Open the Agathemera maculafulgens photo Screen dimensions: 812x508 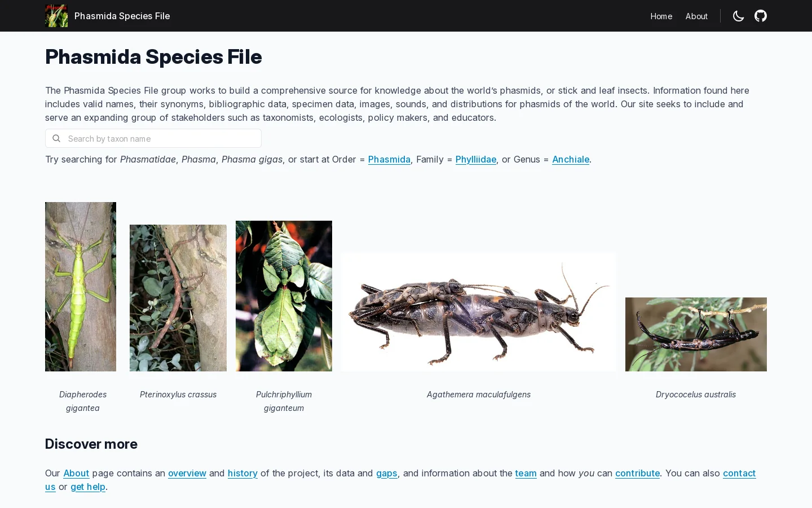click(x=479, y=311)
